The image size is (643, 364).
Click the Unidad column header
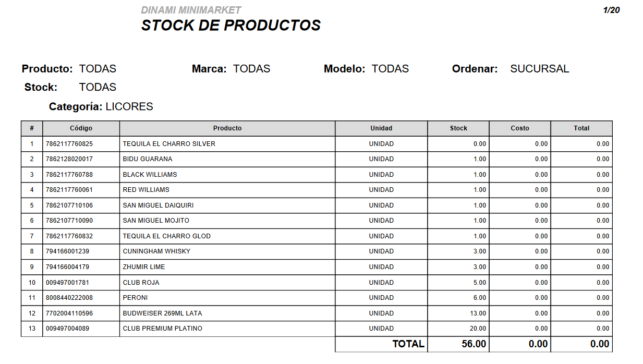[381, 128]
